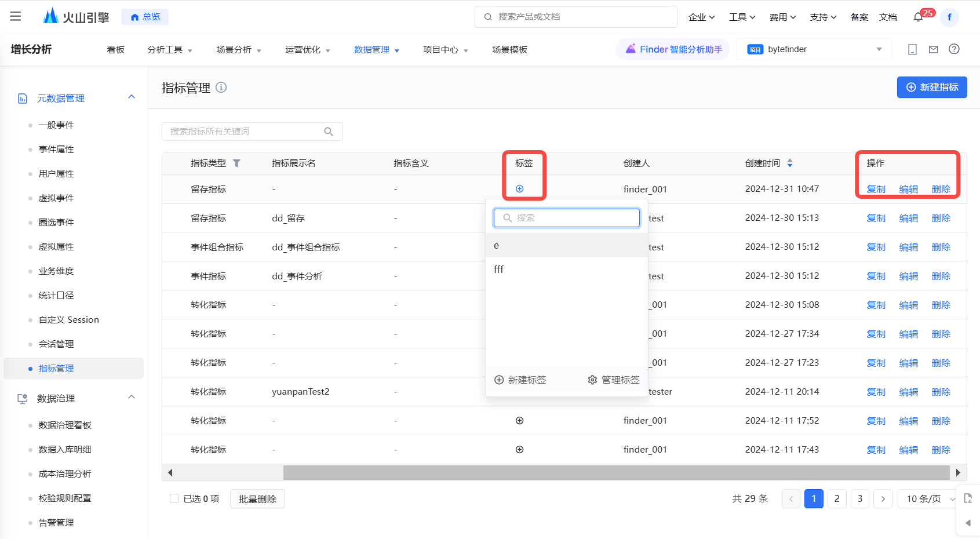
Task: Add tag for row created 2024-12-11 17:43
Action: [x=519, y=450]
